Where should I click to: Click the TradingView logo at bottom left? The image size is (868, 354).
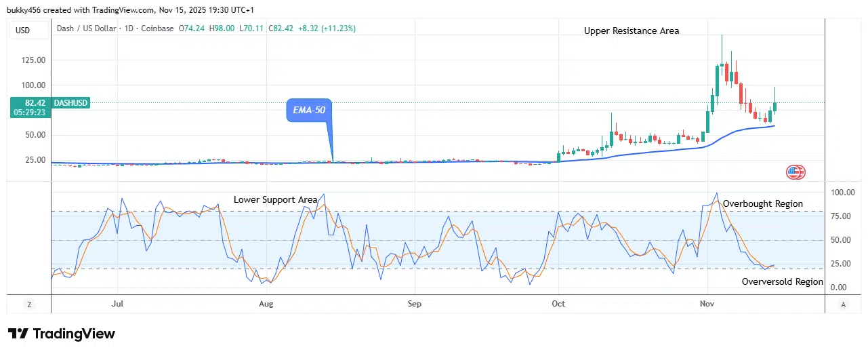[62, 334]
